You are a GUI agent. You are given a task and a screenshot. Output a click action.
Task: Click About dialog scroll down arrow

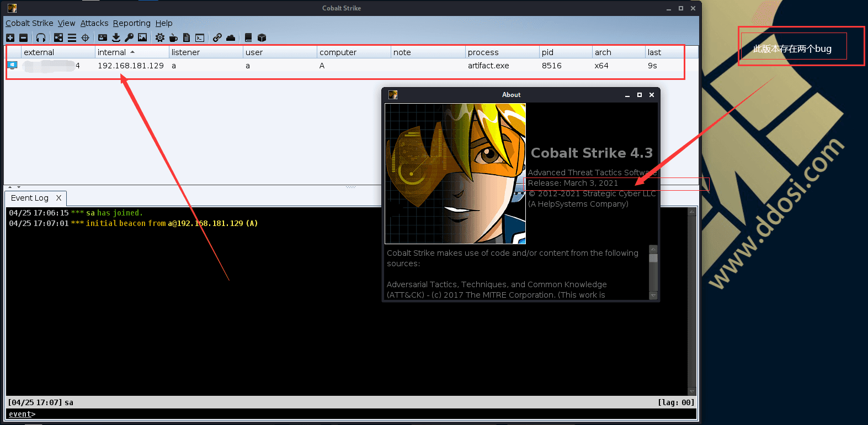[653, 295]
